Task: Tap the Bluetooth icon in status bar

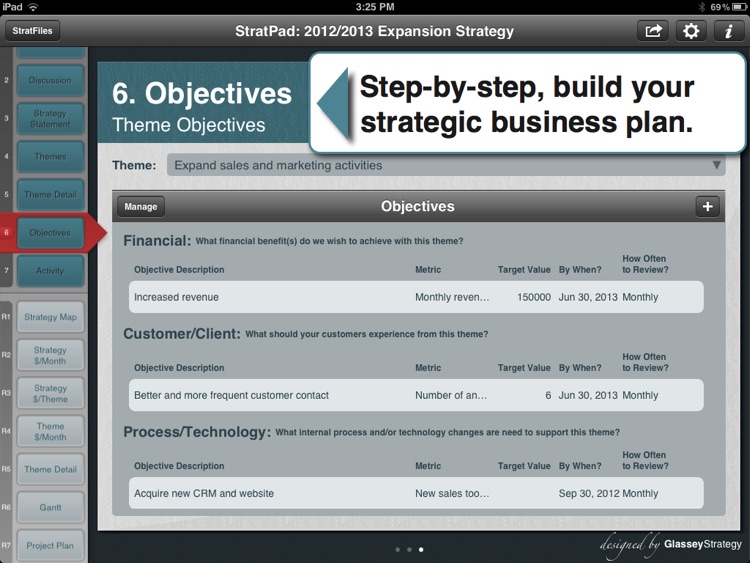Action: tap(702, 7)
